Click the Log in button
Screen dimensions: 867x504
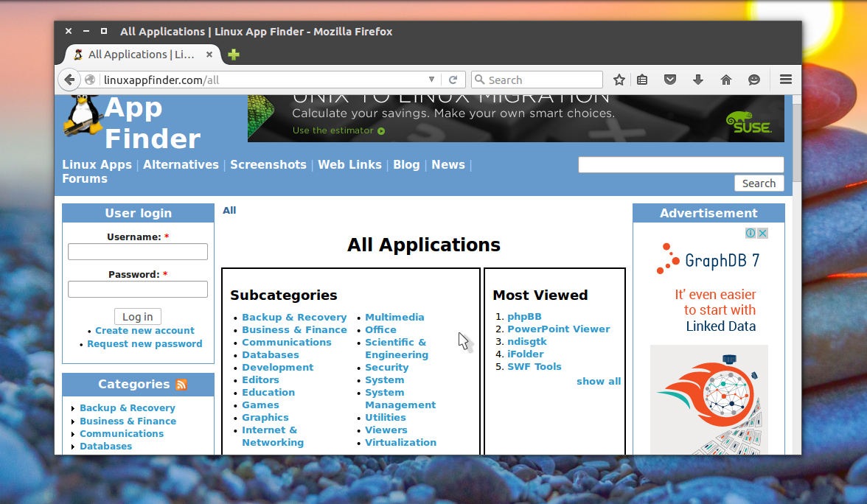[138, 317]
